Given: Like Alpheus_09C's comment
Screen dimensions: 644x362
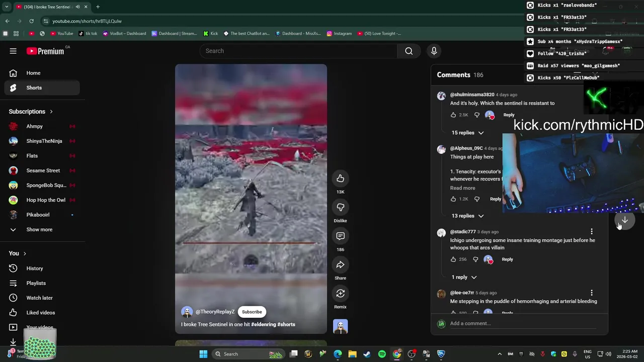Looking at the screenshot, I should click(453, 199).
